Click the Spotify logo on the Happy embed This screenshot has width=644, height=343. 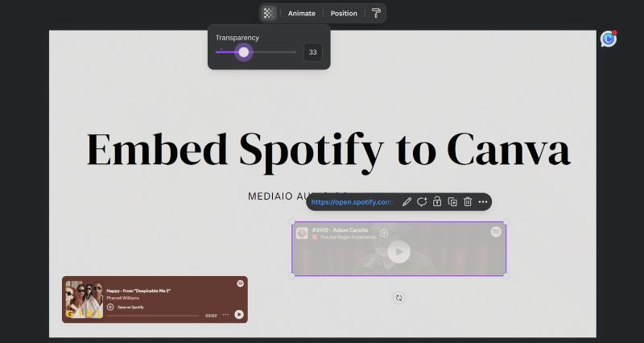point(240,283)
